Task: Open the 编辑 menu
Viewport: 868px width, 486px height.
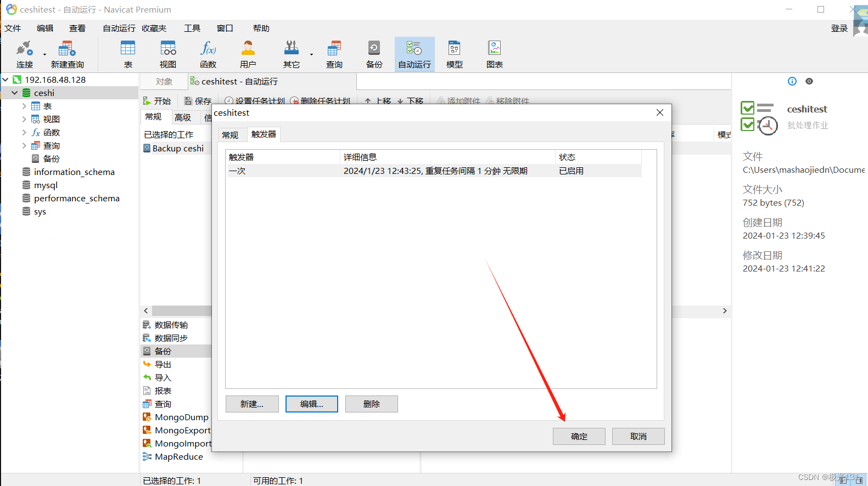Action: pos(45,28)
